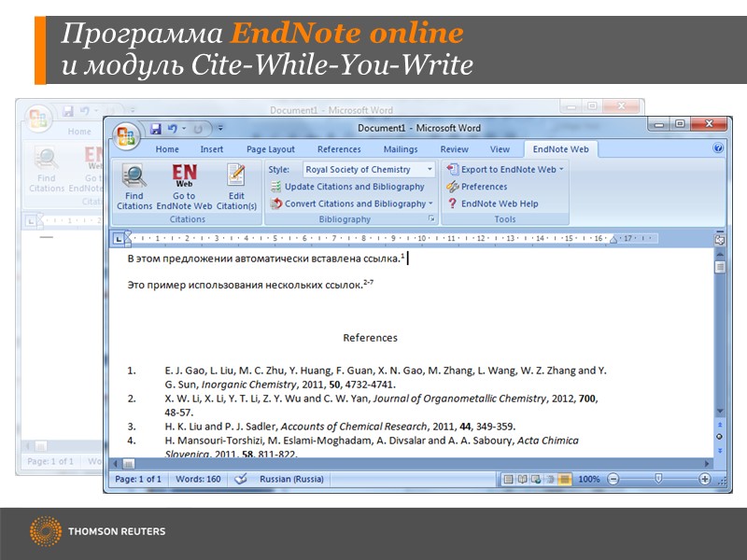The width and height of the screenshot is (747, 560).
Task: Click the Save icon in quick access toolbar
Action: point(155,129)
